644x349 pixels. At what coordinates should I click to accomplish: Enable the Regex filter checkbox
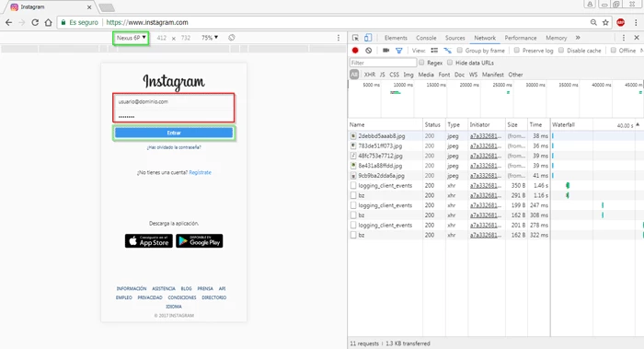(421, 63)
